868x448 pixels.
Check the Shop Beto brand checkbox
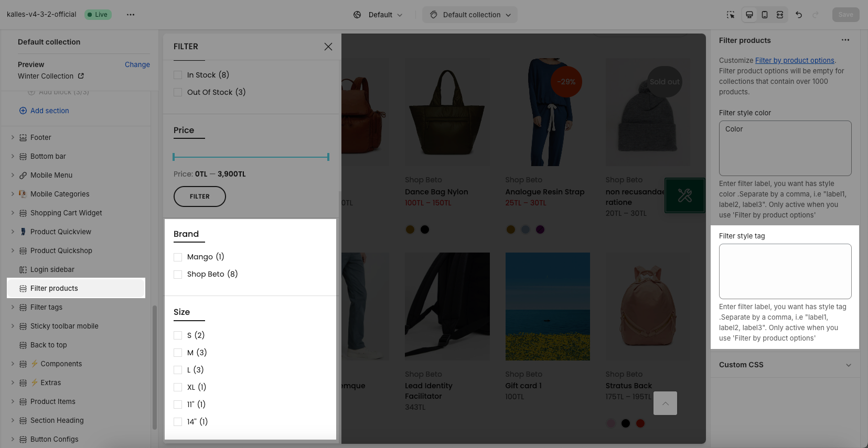pyautogui.click(x=178, y=274)
